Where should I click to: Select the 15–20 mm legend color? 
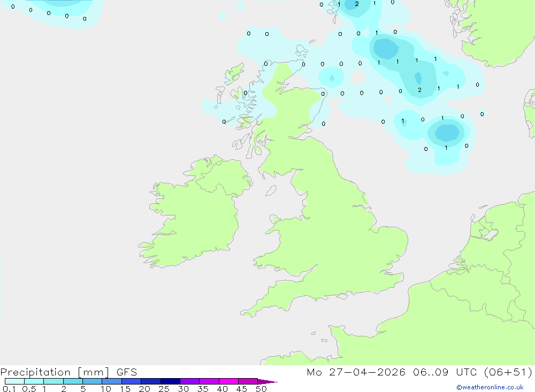(132, 381)
